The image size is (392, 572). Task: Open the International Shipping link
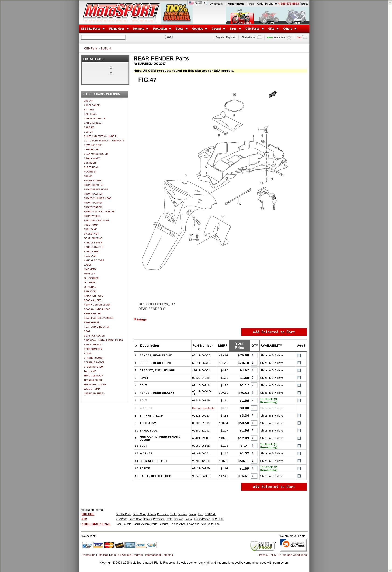tap(159, 555)
